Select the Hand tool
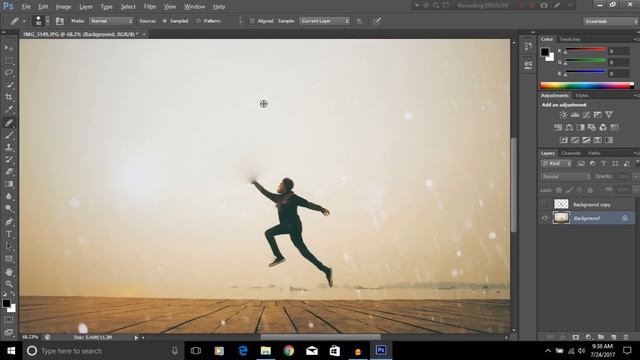 (9, 272)
